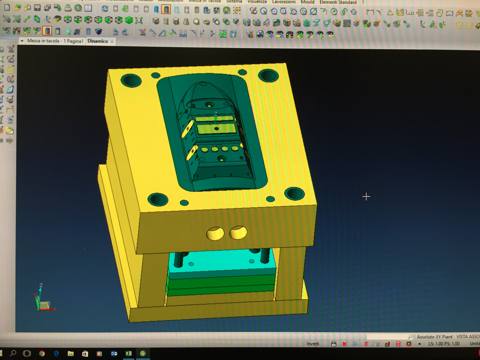The image size is (480, 360).
Task: Open the document tab list dropdown arrow
Action: coord(22,41)
